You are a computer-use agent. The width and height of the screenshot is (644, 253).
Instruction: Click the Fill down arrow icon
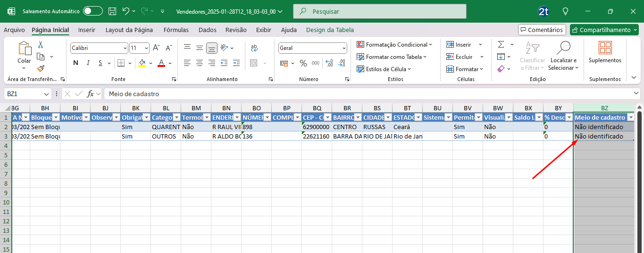(501, 57)
